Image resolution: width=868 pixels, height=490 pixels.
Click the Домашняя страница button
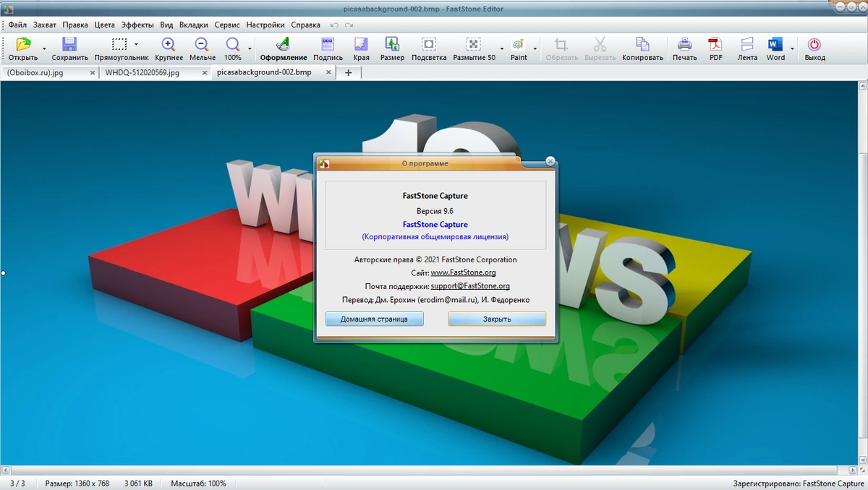pos(375,319)
